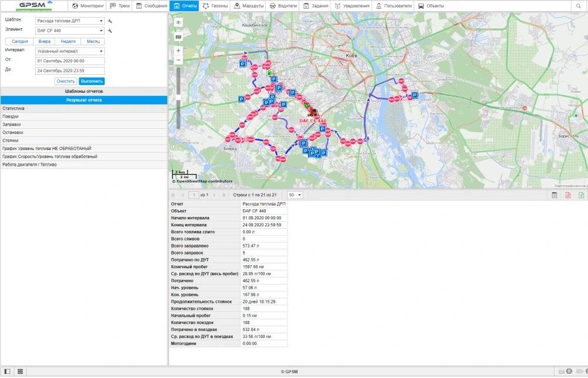Open the Шаблон dropdown list
Viewport: 588px width, 378px height.
[69, 21]
